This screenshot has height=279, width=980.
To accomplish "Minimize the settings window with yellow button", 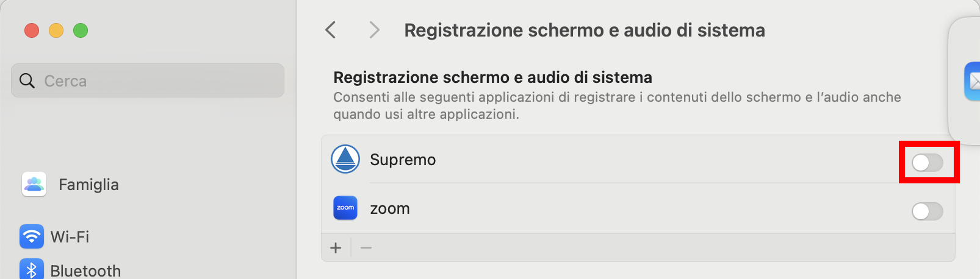I will click(x=56, y=30).
